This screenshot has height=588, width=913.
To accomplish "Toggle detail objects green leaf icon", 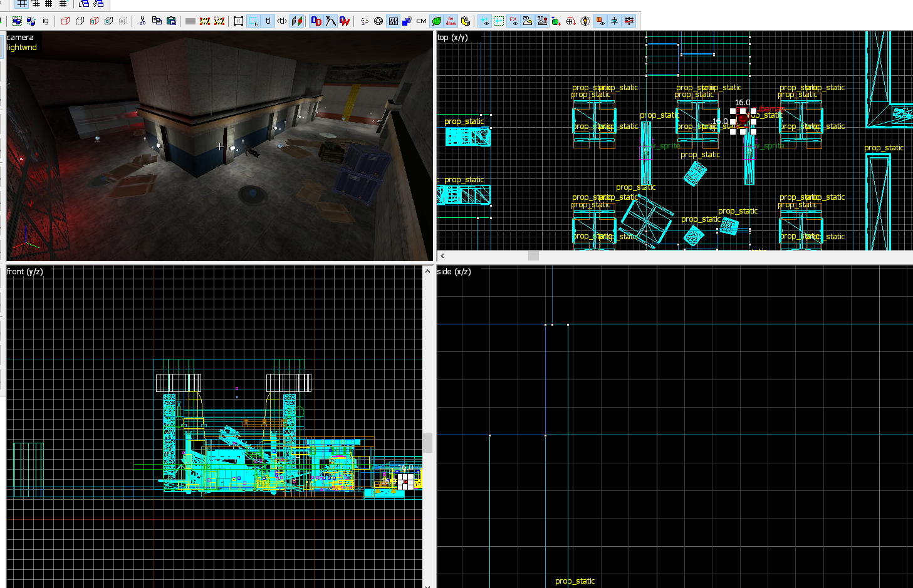I will [437, 21].
